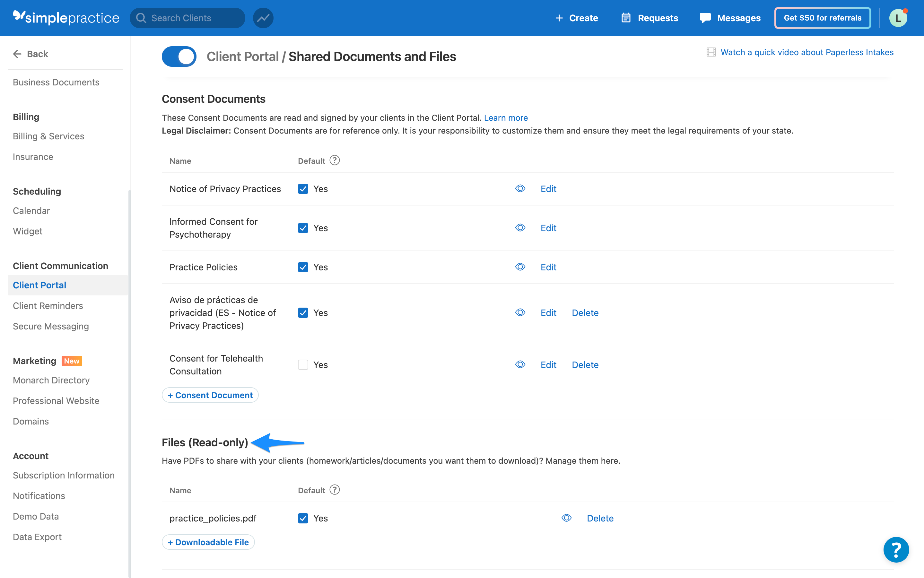This screenshot has width=924, height=578.
Task: Turn off Shared Documents and Files toggle
Action: (x=179, y=57)
